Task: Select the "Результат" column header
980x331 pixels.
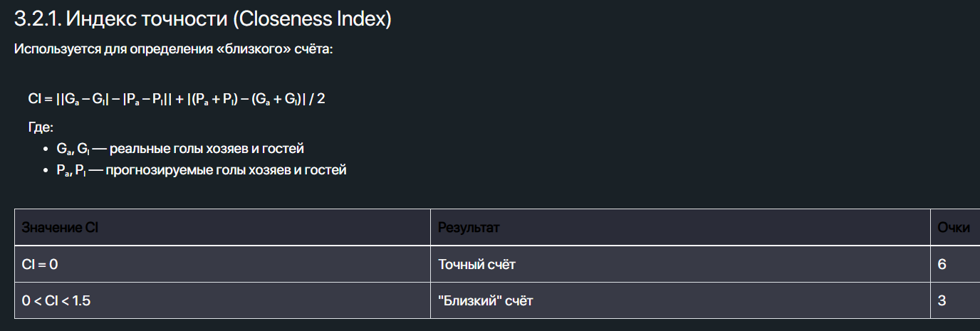Action: 469,228
